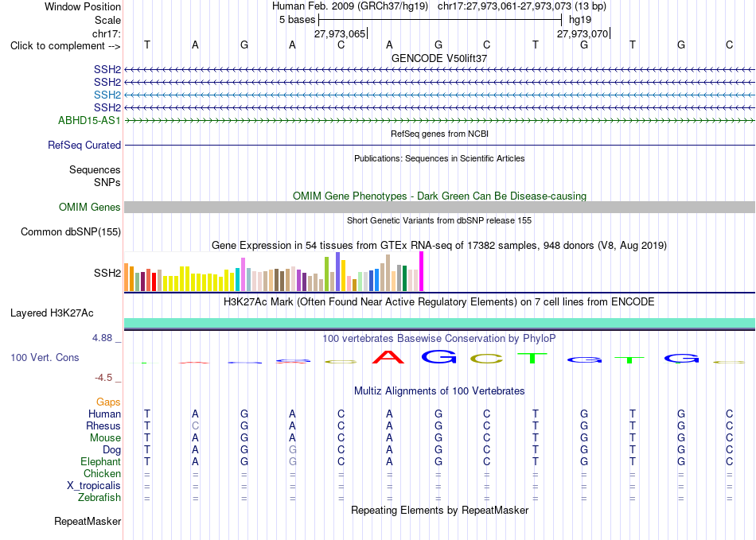756x540 pixels.
Task: Click the 4.88 PhyloP upper scale value
Action: tap(102, 338)
